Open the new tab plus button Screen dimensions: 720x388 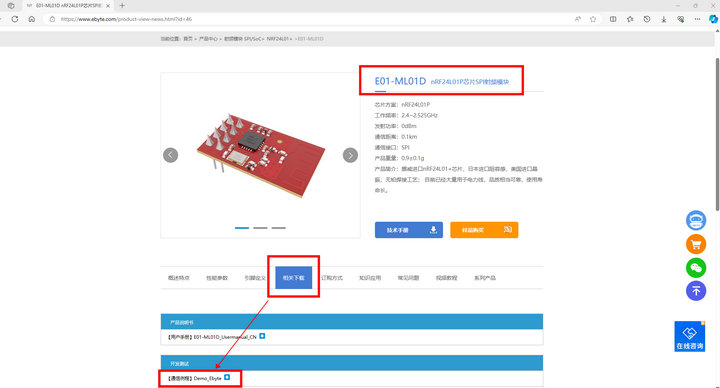pyautogui.click(x=122, y=6)
